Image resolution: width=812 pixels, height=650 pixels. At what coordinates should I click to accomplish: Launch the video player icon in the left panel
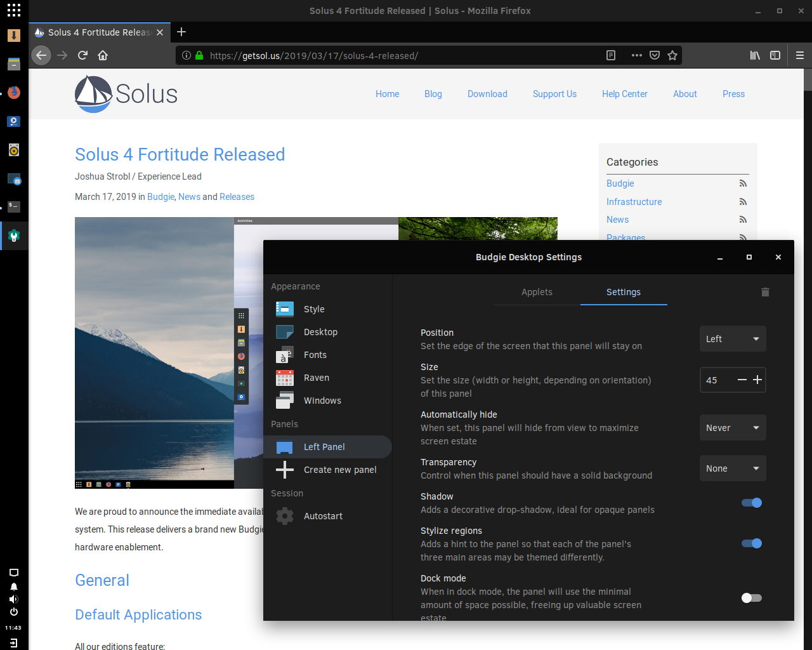coord(14,121)
